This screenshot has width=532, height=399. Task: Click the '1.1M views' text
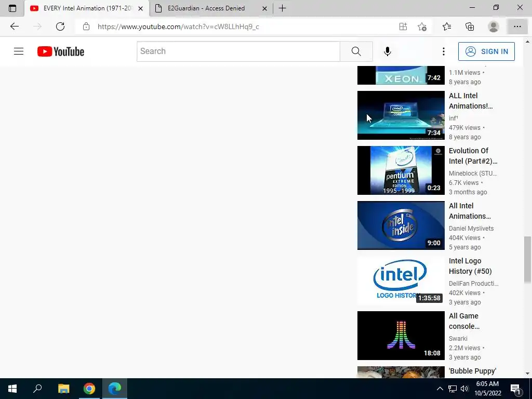pos(464,73)
